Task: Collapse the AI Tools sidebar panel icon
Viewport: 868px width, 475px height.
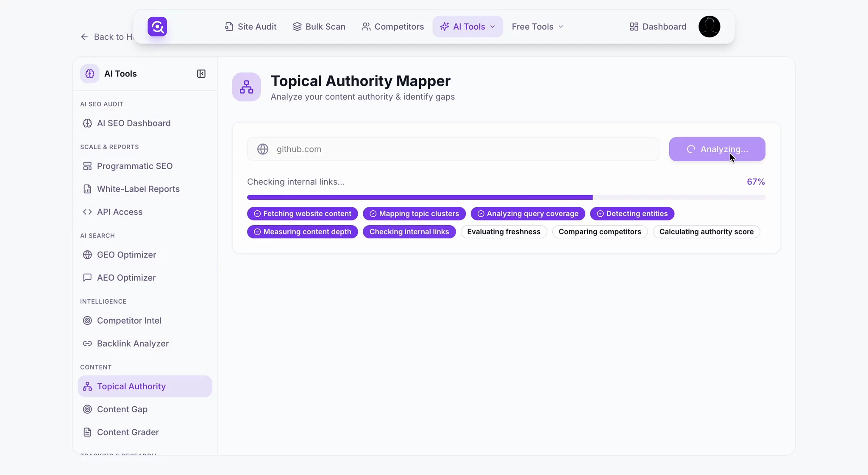Action: pyautogui.click(x=201, y=74)
